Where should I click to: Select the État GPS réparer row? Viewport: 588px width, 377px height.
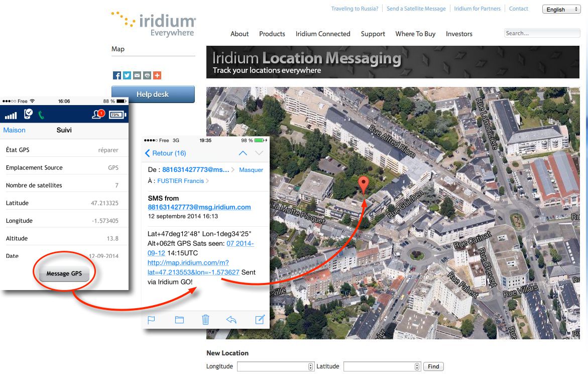tap(64, 150)
